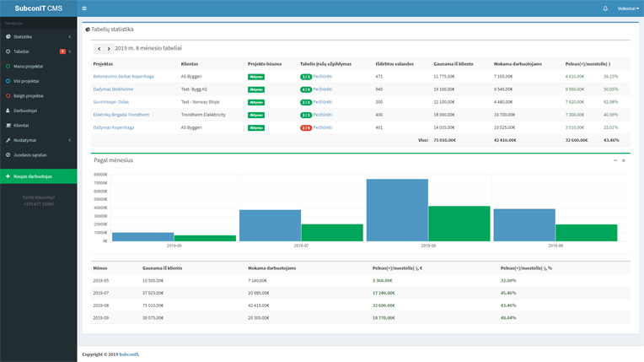Click Peržiūrėti for Betonavimo darbai Kopenhaga
Screen dimensions: 644x362
click(322, 77)
